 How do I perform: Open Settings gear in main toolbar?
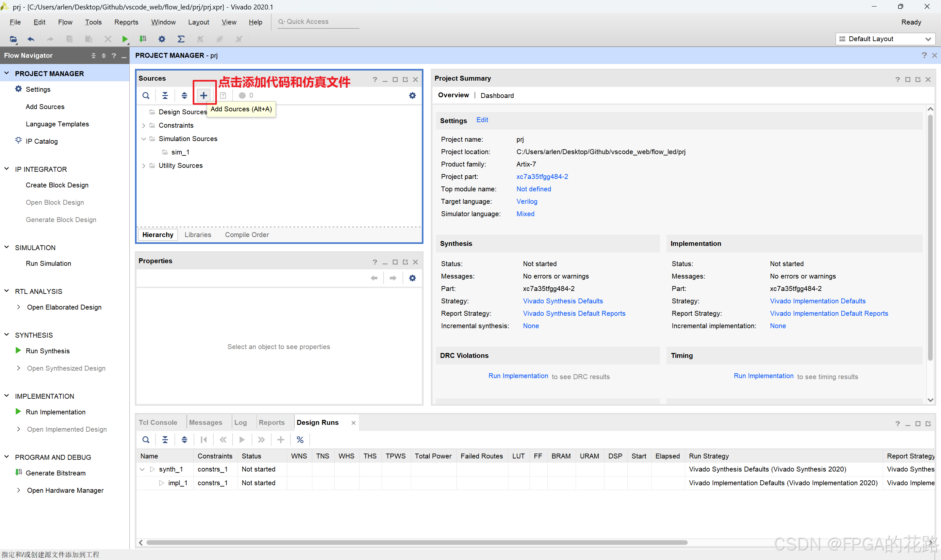[x=162, y=39]
